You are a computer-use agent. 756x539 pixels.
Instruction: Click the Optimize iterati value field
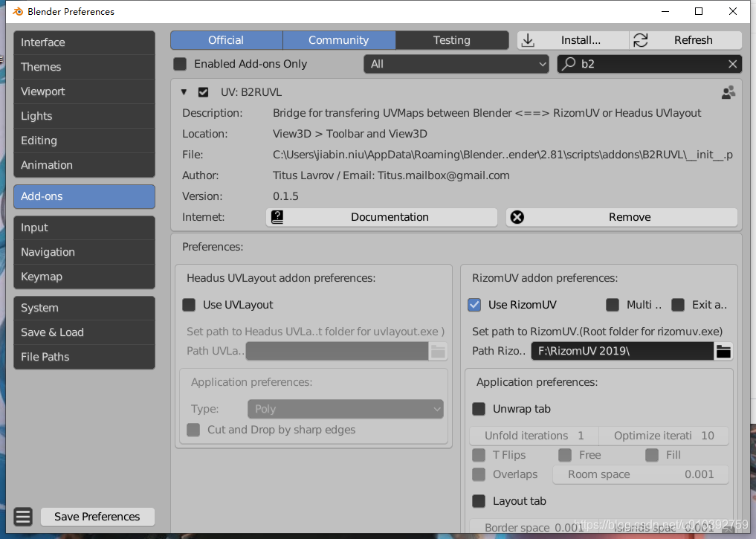(664, 436)
